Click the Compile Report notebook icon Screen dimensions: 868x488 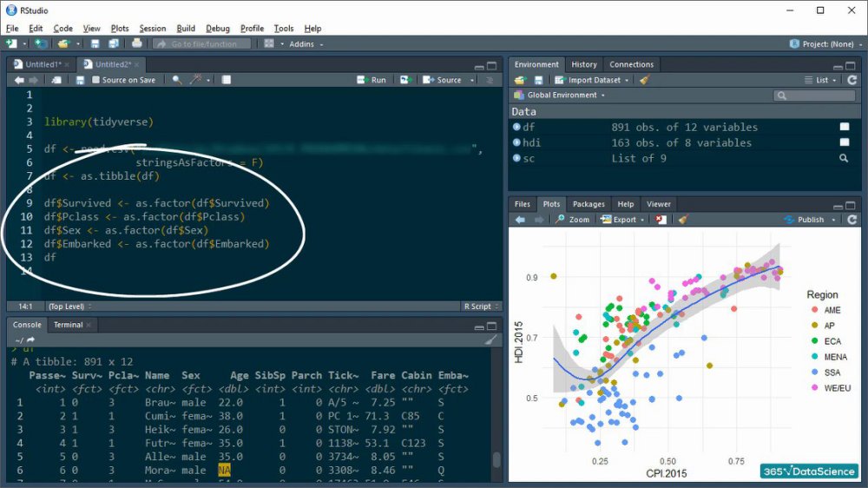pyautogui.click(x=227, y=80)
